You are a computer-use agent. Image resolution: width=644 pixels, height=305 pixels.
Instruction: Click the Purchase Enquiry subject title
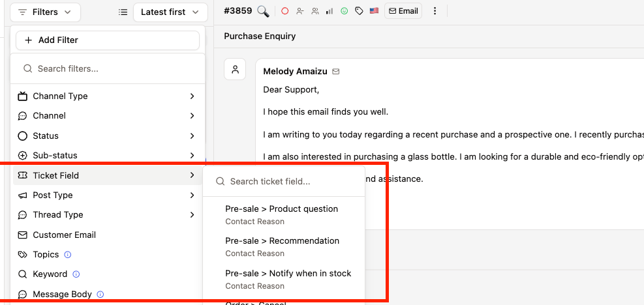click(x=260, y=36)
